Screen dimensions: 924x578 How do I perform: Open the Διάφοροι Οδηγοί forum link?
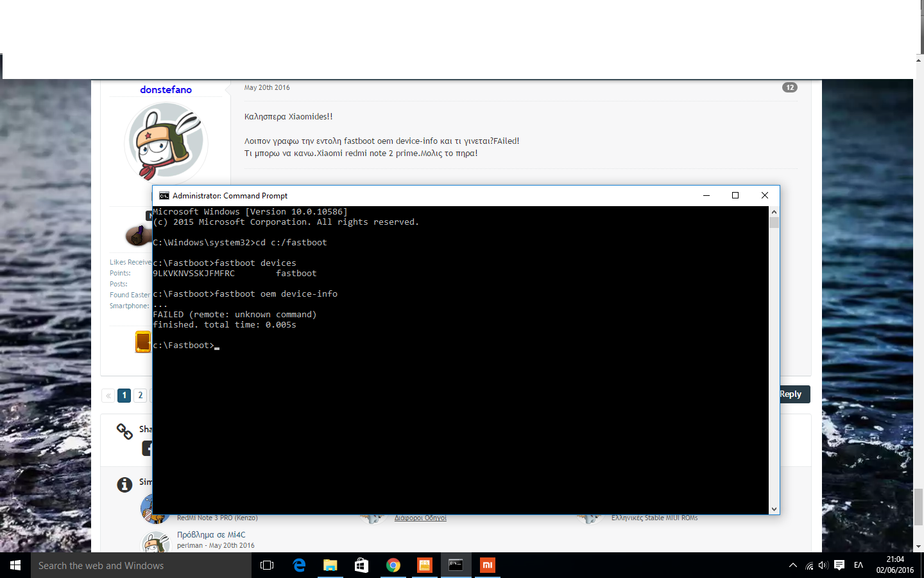pos(420,518)
